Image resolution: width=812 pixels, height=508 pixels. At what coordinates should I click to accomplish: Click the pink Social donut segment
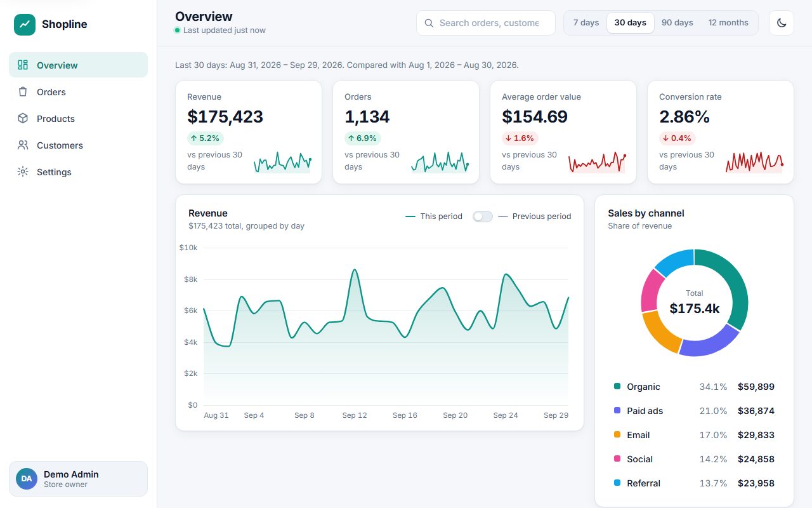point(651,291)
